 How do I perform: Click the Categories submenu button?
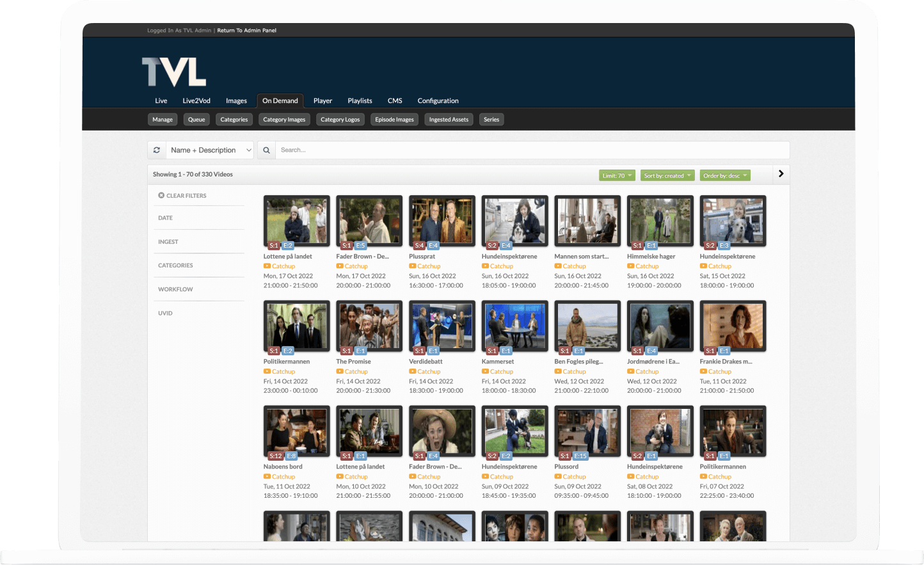click(x=234, y=120)
